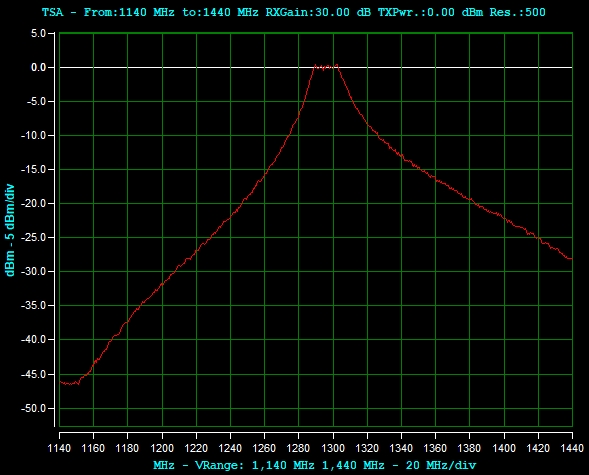Click the red trace peak near 1300 MHz
The image size is (589, 475).
coord(326,66)
